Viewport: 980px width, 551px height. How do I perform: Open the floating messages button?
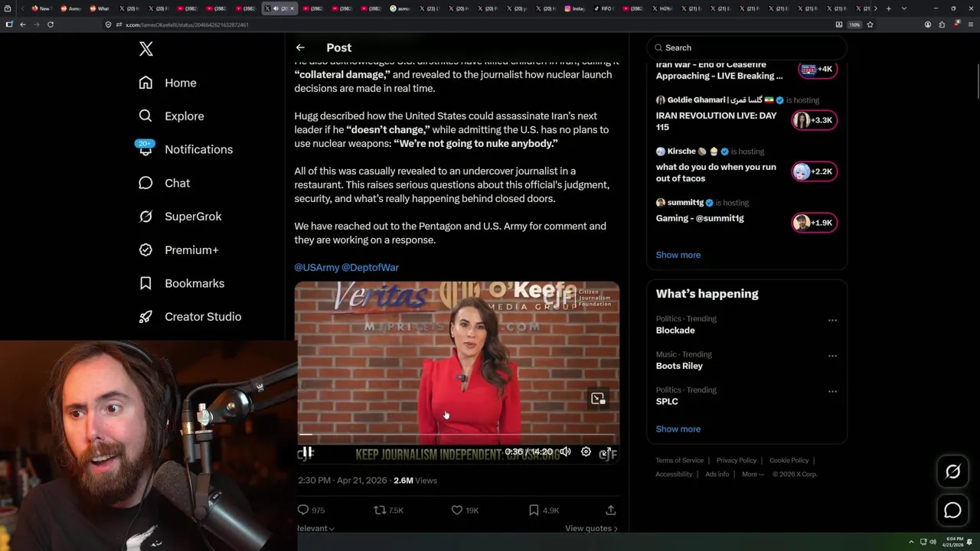point(952,510)
